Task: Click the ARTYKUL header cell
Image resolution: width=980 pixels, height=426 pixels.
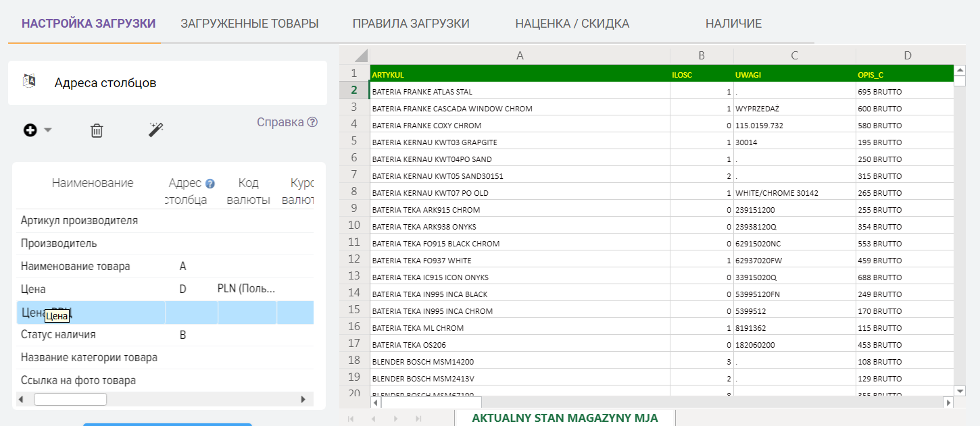Action: (520, 75)
